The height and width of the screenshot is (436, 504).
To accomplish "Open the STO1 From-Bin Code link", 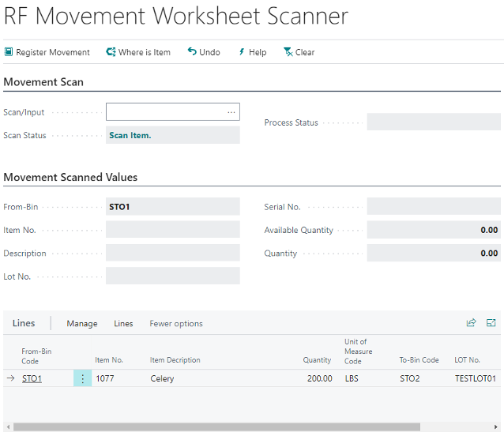I will pyautogui.click(x=32, y=378).
